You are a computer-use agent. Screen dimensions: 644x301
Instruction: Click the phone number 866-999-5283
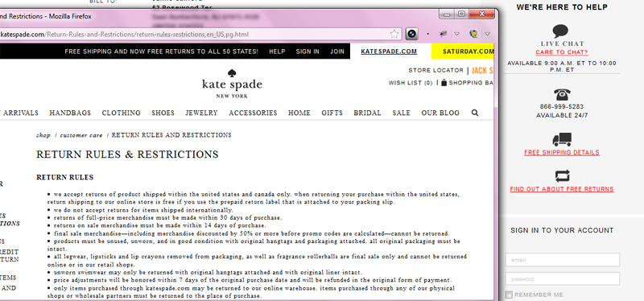(562, 106)
